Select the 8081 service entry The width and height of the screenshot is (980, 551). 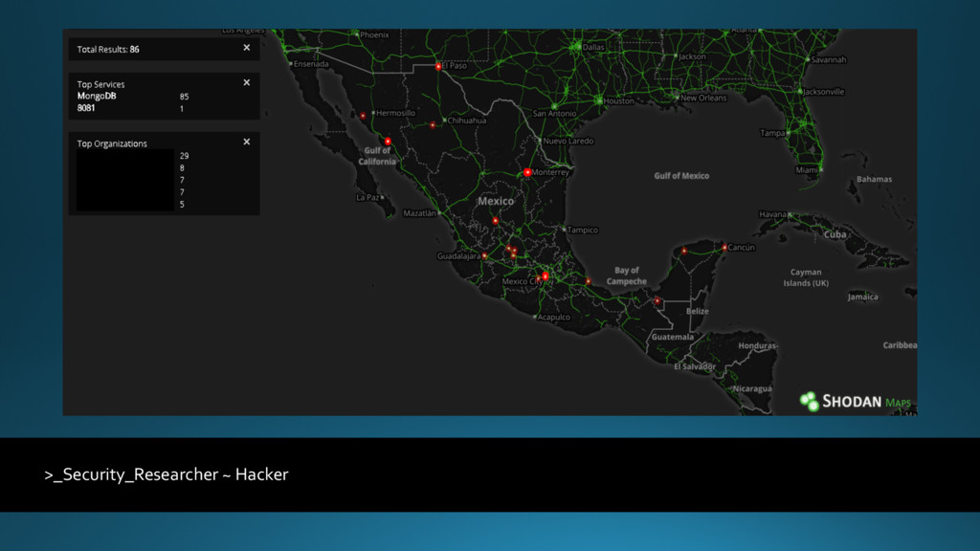(x=86, y=108)
